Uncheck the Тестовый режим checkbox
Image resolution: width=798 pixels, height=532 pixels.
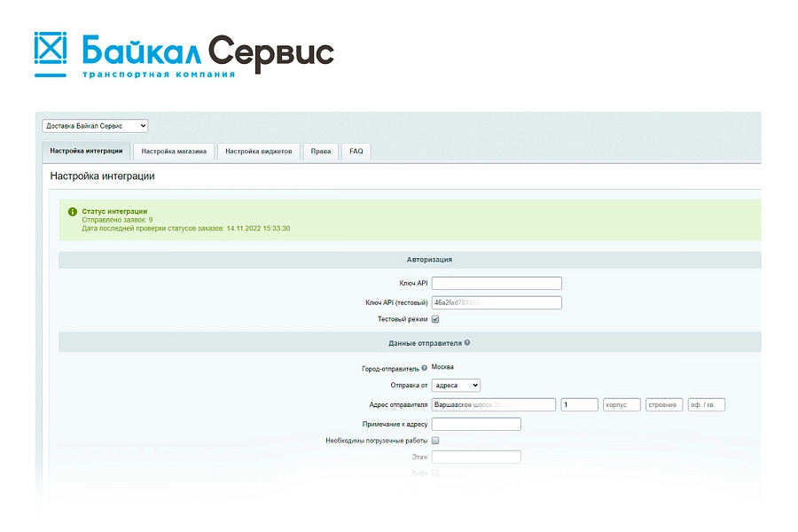pyautogui.click(x=435, y=319)
